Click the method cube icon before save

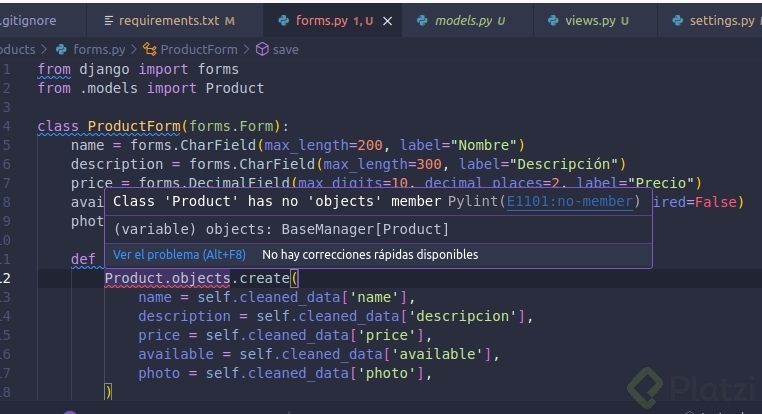(262, 49)
